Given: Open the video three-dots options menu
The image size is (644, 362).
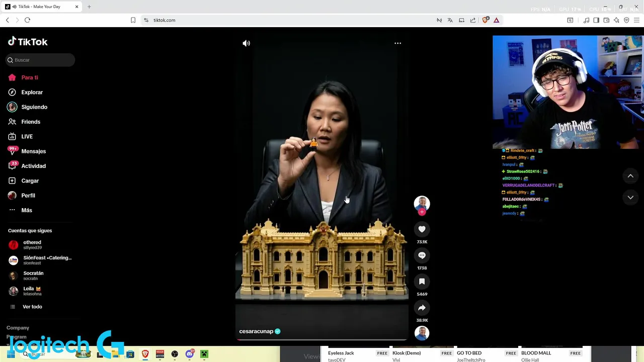Looking at the screenshot, I should [x=397, y=43].
